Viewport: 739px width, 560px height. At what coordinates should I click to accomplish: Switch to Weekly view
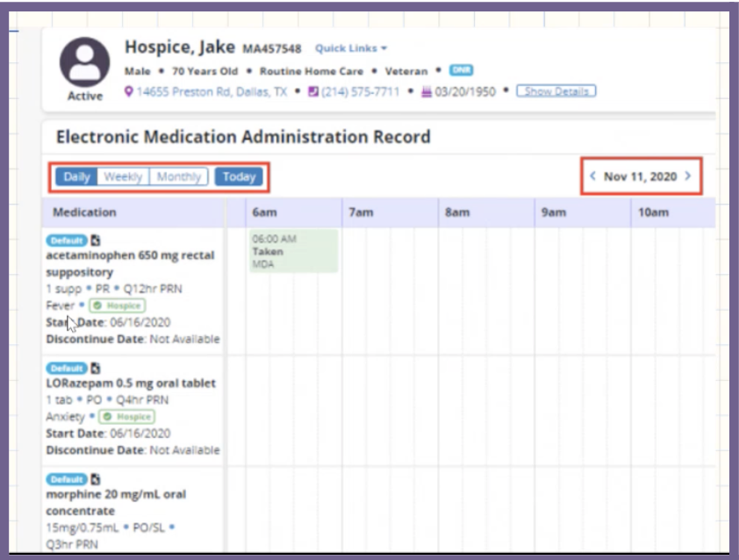tap(123, 176)
